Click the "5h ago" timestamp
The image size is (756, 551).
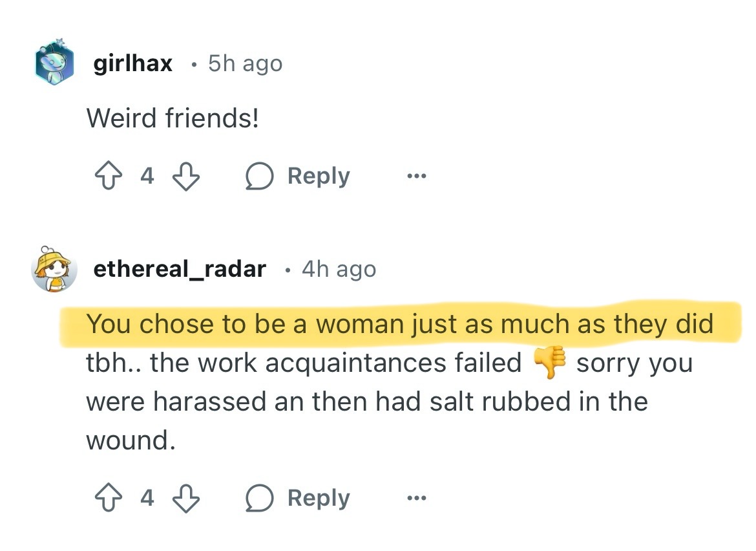tap(245, 63)
